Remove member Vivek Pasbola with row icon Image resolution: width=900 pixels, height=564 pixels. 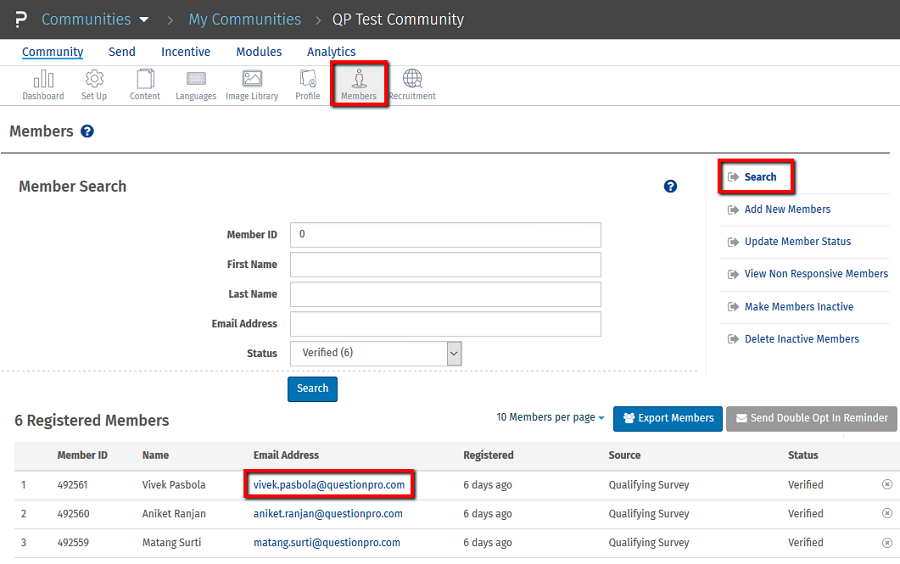click(x=887, y=485)
